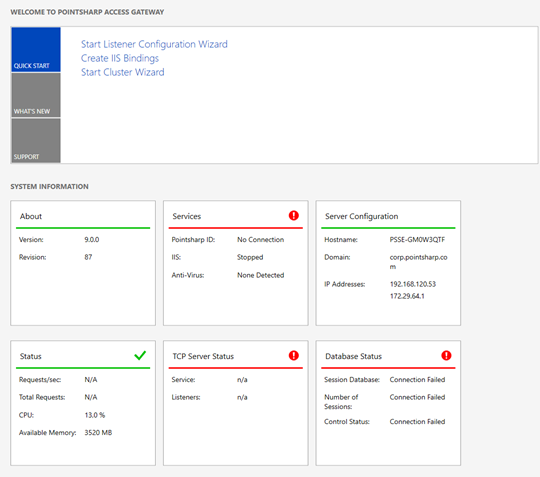Viewport: 540px width, 477px height.
Task: Click the 'Anti-Virus:' label
Action: (x=188, y=275)
